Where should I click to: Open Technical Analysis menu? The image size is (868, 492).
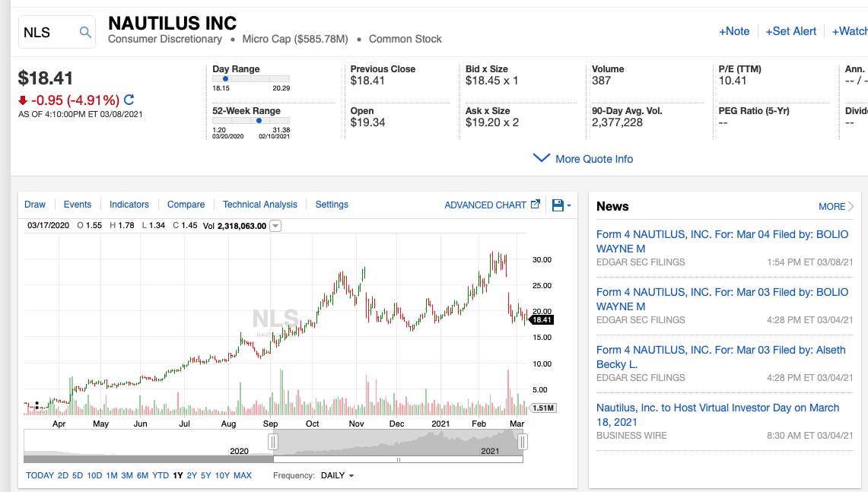pyautogui.click(x=260, y=205)
